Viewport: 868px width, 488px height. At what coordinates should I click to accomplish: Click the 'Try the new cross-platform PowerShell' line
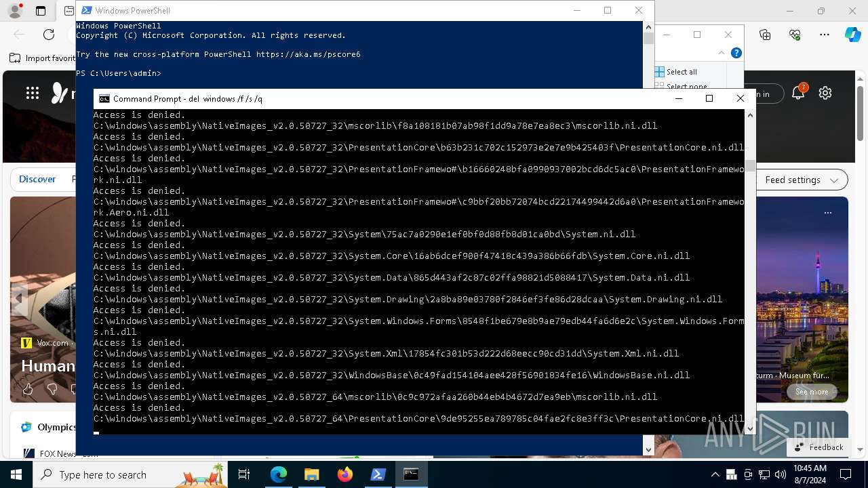click(218, 54)
